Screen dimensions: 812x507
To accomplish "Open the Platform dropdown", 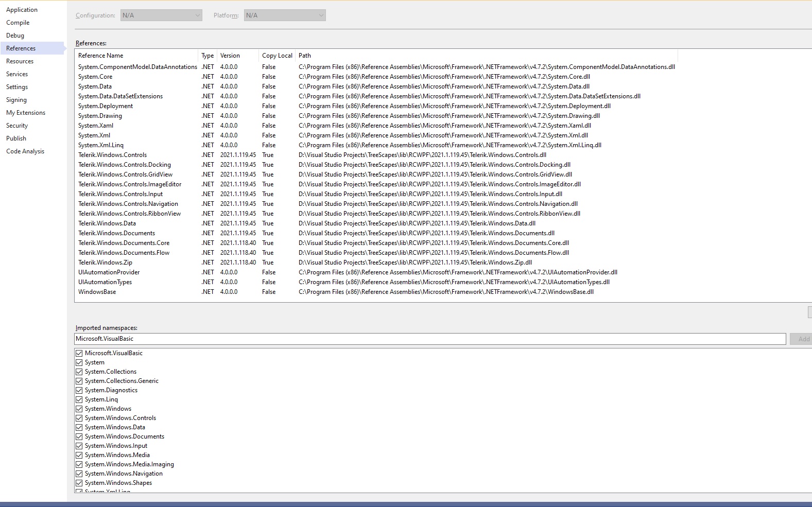I will (x=285, y=15).
